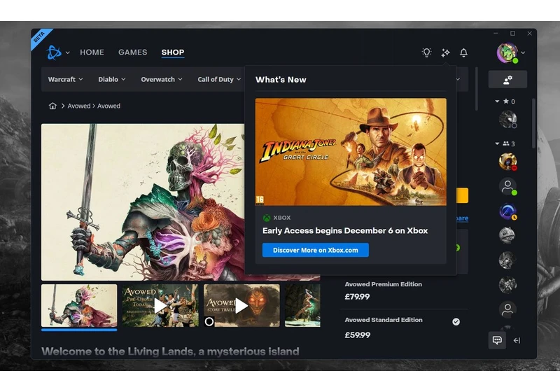This screenshot has height=392, width=560.
Task: Expand the Call of Duty dropdown
Action: pyautogui.click(x=219, y=79)
